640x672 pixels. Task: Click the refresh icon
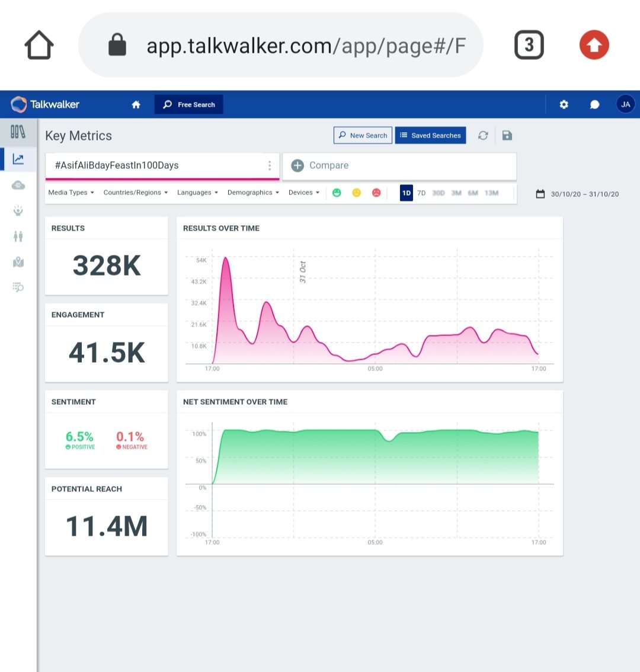click(x=483, y=136)
